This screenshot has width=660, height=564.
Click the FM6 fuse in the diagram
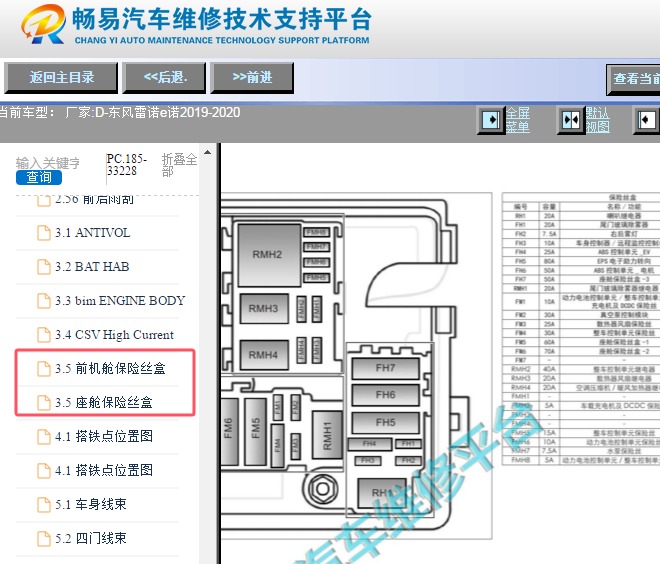[229, 431]
